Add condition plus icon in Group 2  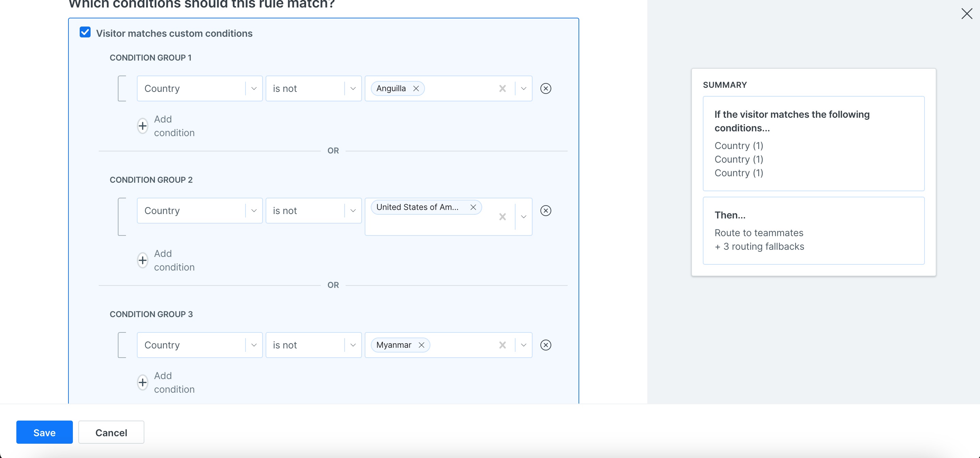coord(143,260)
